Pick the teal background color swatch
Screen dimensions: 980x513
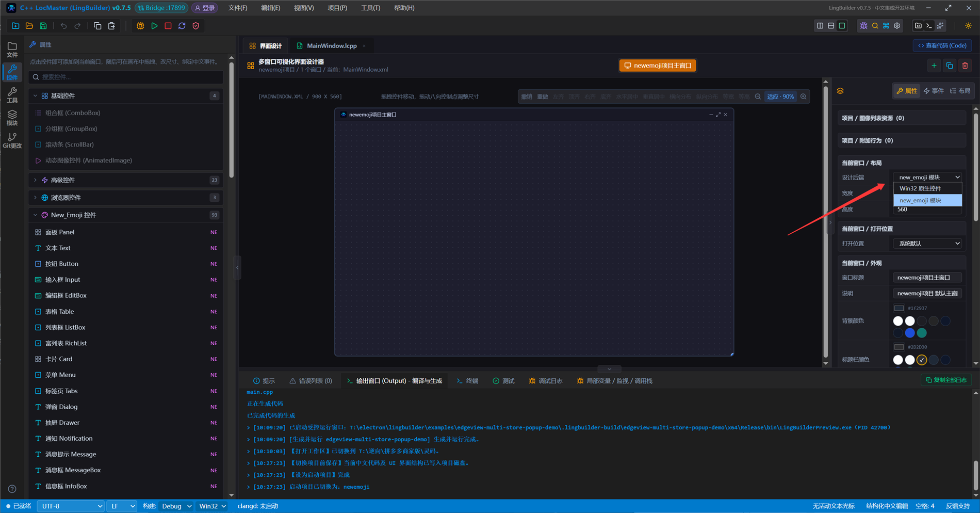tap(922, 333)
